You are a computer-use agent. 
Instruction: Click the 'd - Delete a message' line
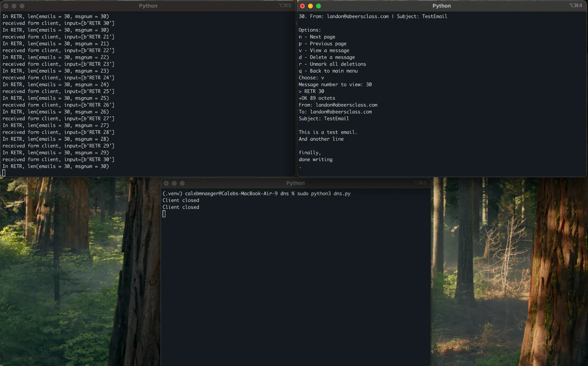coord(327,57)
